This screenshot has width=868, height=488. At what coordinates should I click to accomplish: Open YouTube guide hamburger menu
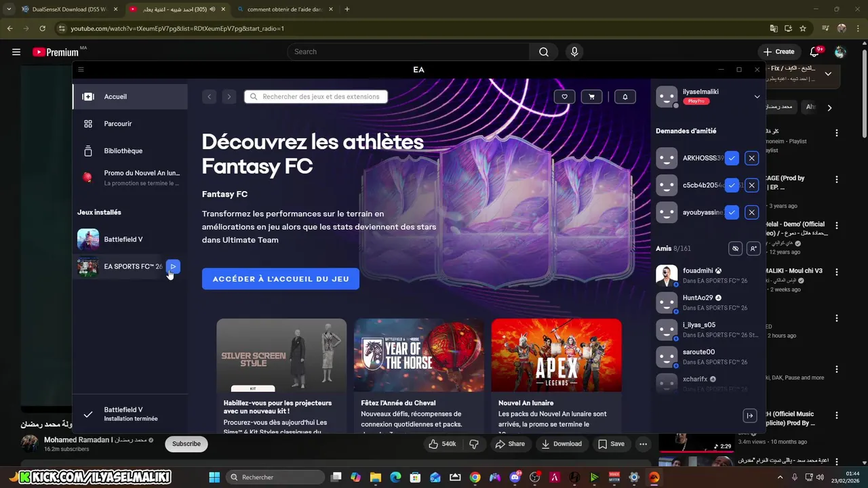[16, 52]
